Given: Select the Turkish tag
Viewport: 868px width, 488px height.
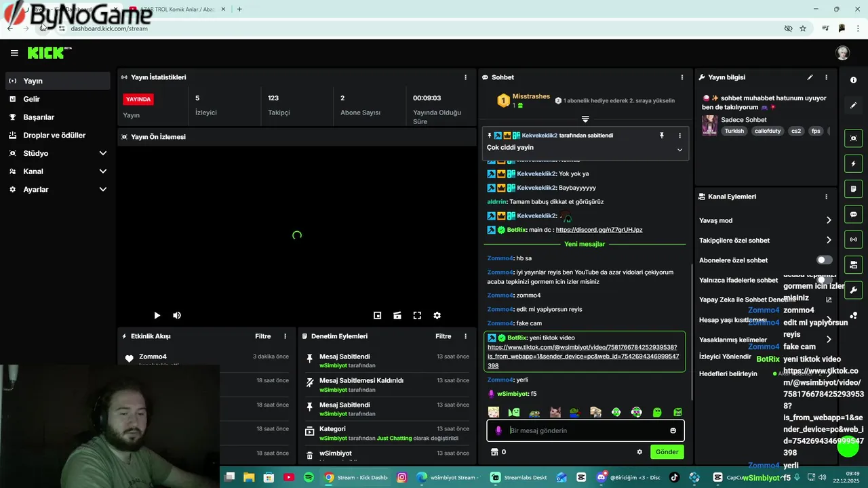Looking at the screenshot, I should click(734, 131).
